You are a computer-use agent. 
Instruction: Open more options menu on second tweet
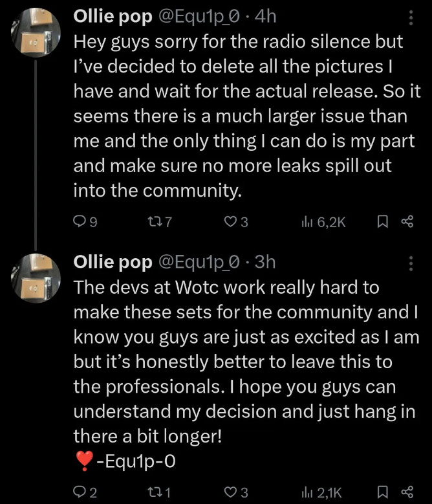[x=411, y=262]
